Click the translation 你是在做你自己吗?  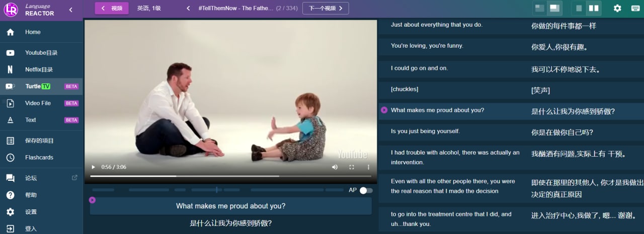tap(562, 133)
